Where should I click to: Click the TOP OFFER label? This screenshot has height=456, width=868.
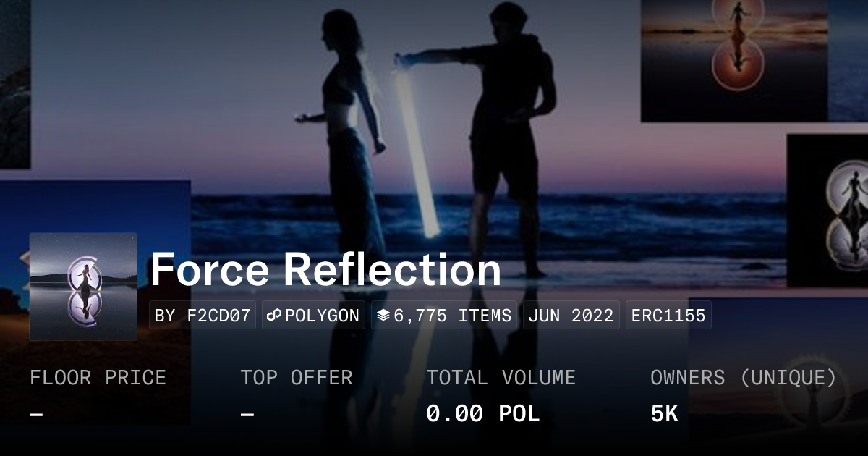tap(297, 378)
